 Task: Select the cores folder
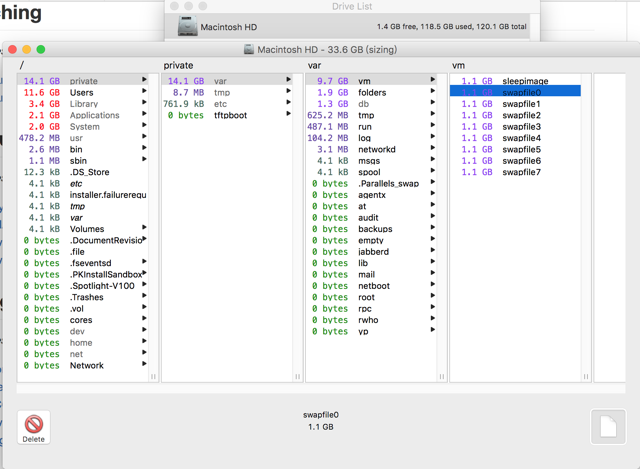point(82,320)
